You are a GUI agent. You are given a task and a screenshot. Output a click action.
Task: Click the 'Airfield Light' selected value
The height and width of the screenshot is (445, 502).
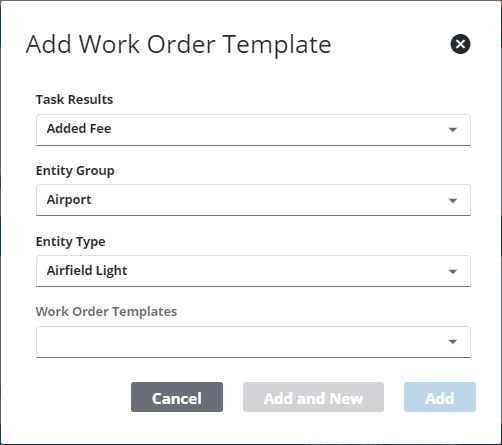click(x=87, y=271)
